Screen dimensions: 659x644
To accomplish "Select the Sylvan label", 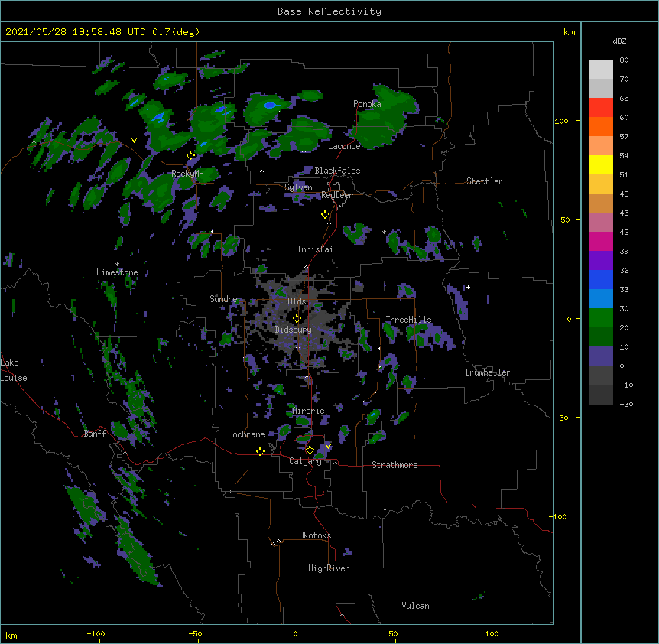I will [298, 187].
